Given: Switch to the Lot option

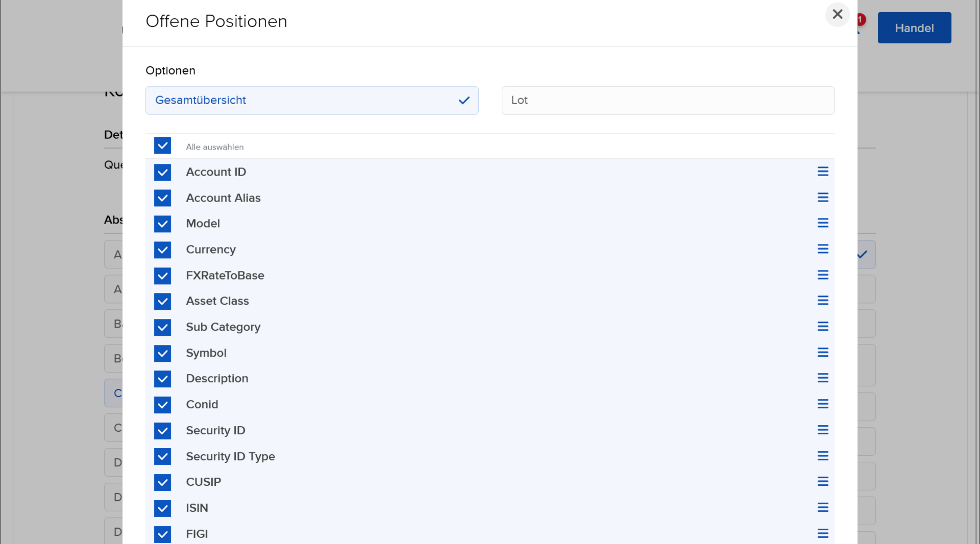Looking at the screenshot, I should tap(668, 101).
